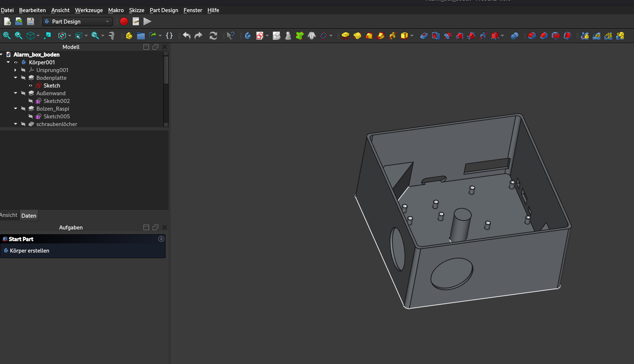Open the workbench selector dropdown
This screenshot has height=364, width=634.
pyautogui.click(x=107, y=21)
